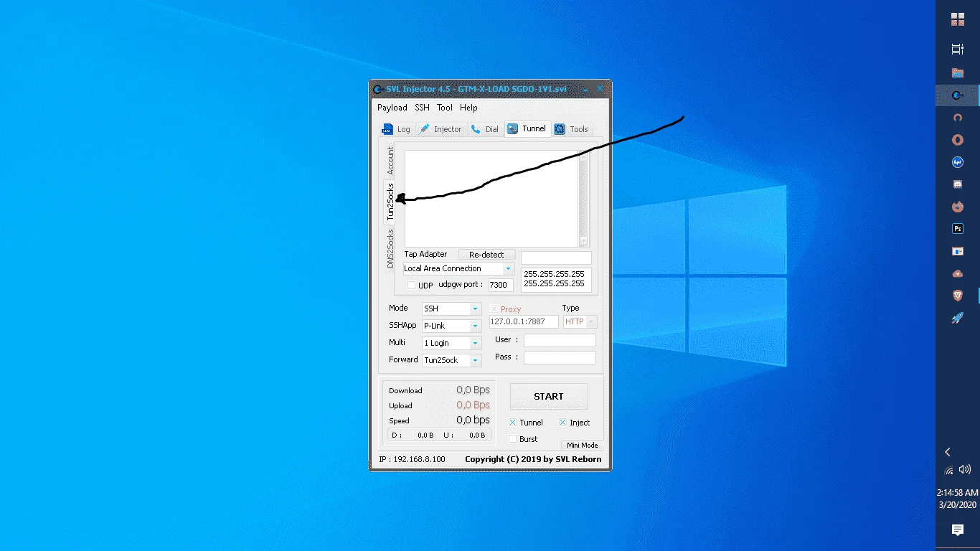Uncheck the Tunnel checkbox

click(x=512, y=423)
